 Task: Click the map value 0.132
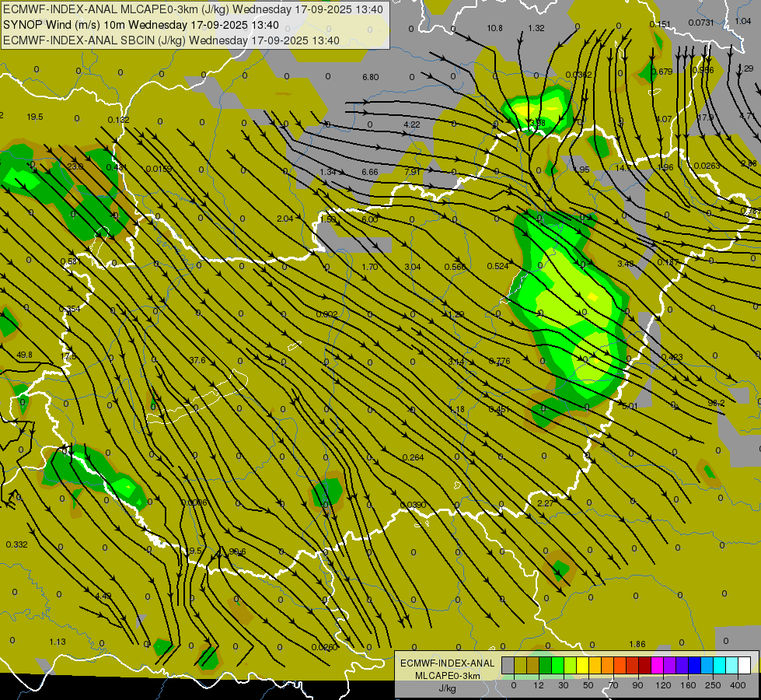click(x=118, y=120)
